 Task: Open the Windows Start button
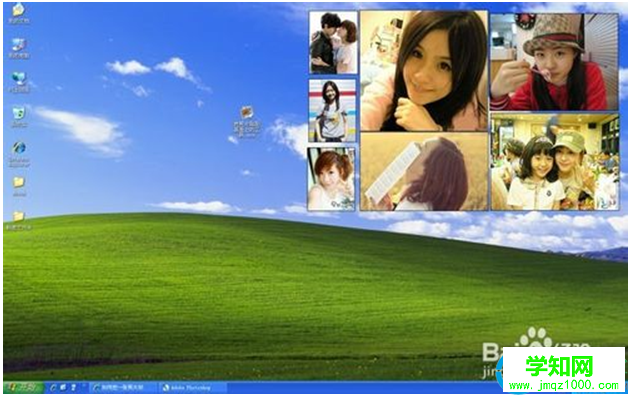click(x=24, y=387)
